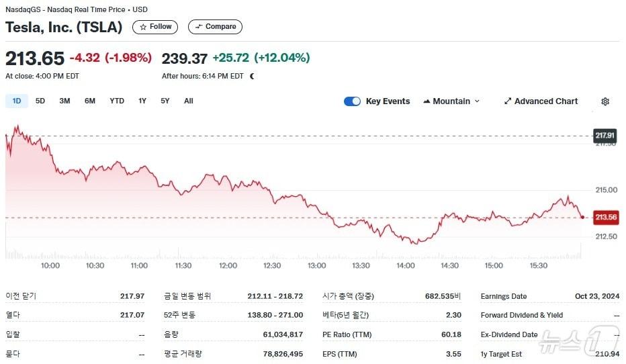Click the Follow button
This screenshot has height=364, width=626.
155,27
